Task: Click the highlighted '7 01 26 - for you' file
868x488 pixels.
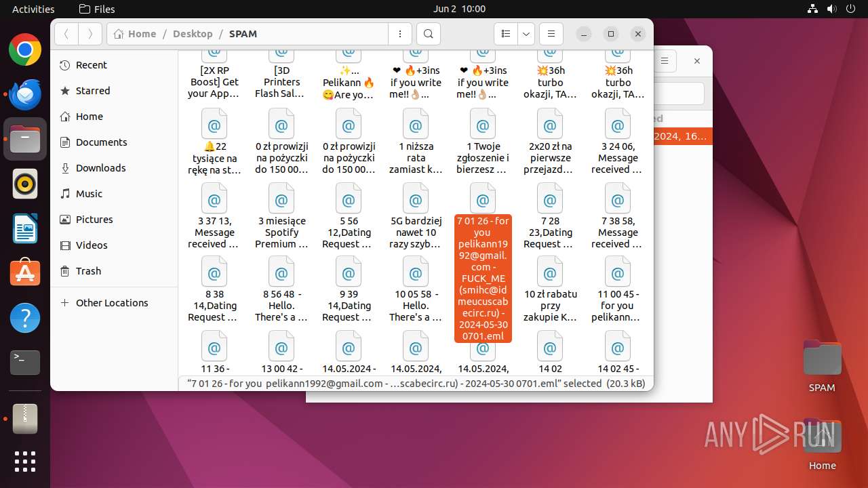Action: (483, 263)
